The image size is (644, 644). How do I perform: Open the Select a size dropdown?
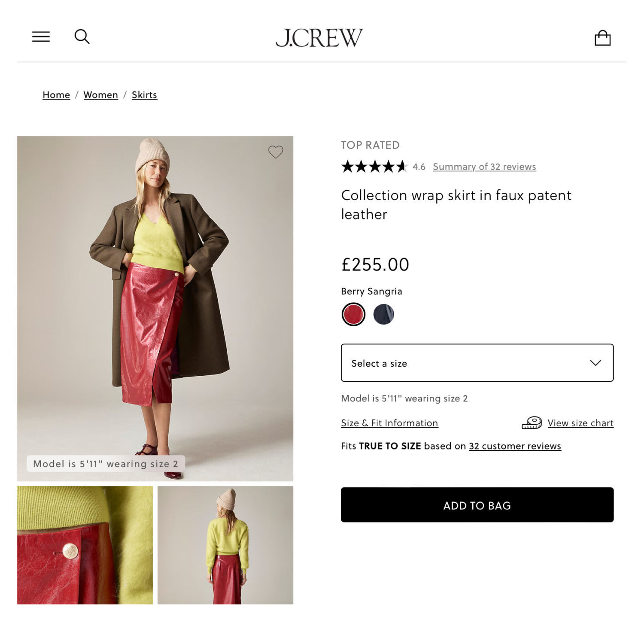tap(477, 363)
